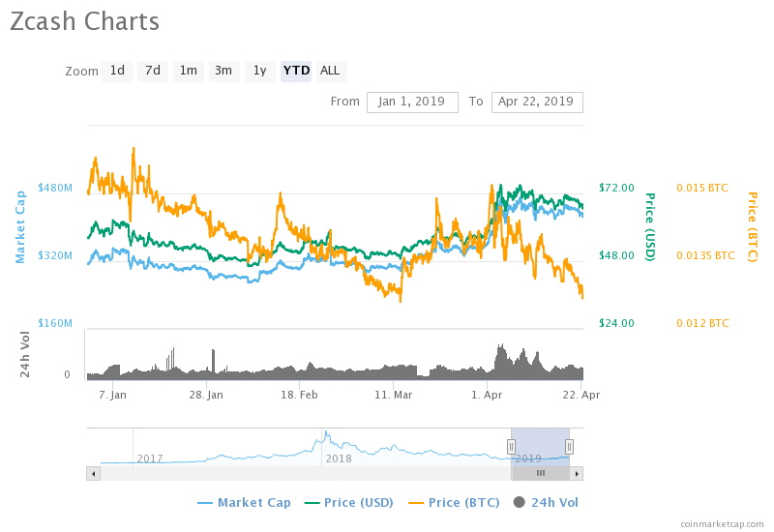Viewport: 774px width, 532px height.
Task: Click the $160M market cap axis label
Action: coord(55,323)
